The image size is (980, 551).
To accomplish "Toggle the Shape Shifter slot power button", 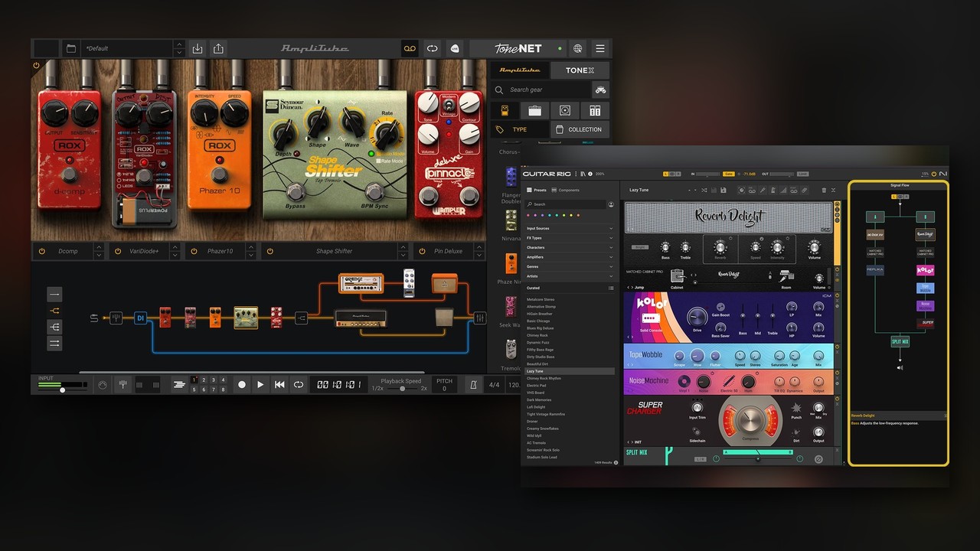I will coord(269,251).
